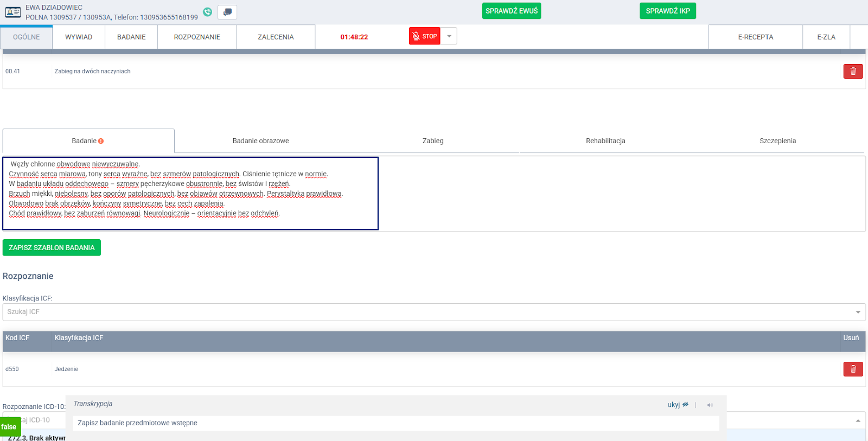
Task: Click the green false status badge
Action: tap(9, 427)
